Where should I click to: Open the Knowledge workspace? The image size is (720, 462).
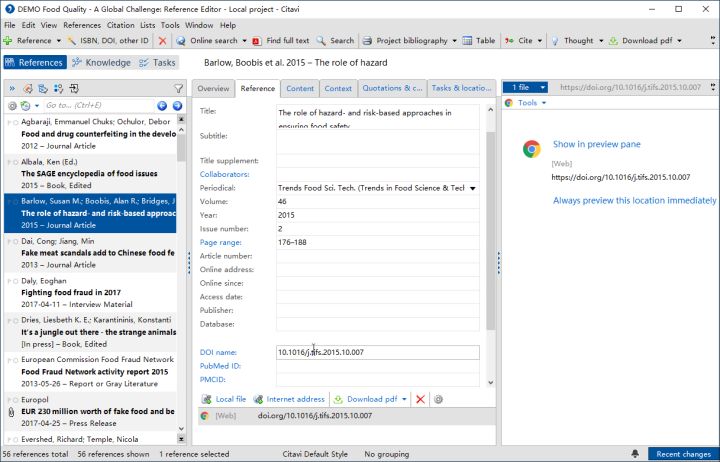point(102,62)
